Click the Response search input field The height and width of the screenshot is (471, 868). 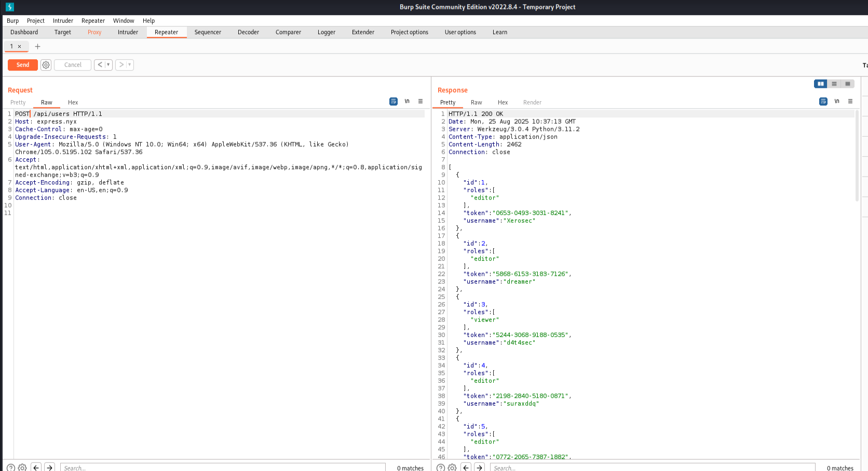[x=652, y=467]
